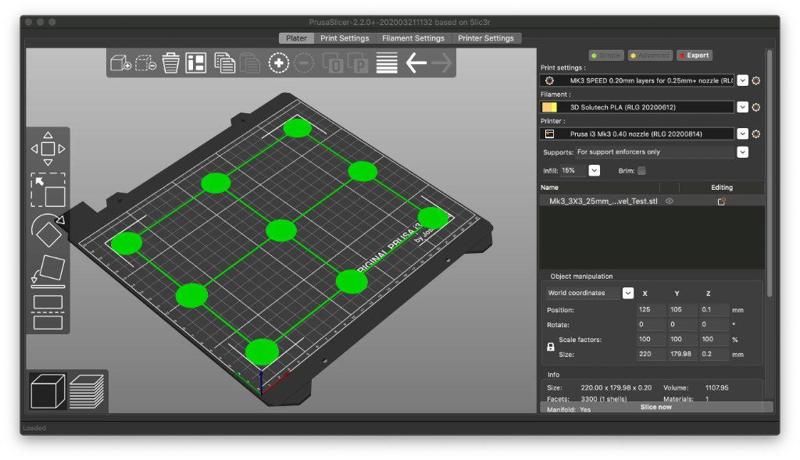Click the Arrange objects icon
800x460 pixels.
(x=196, y=63)
